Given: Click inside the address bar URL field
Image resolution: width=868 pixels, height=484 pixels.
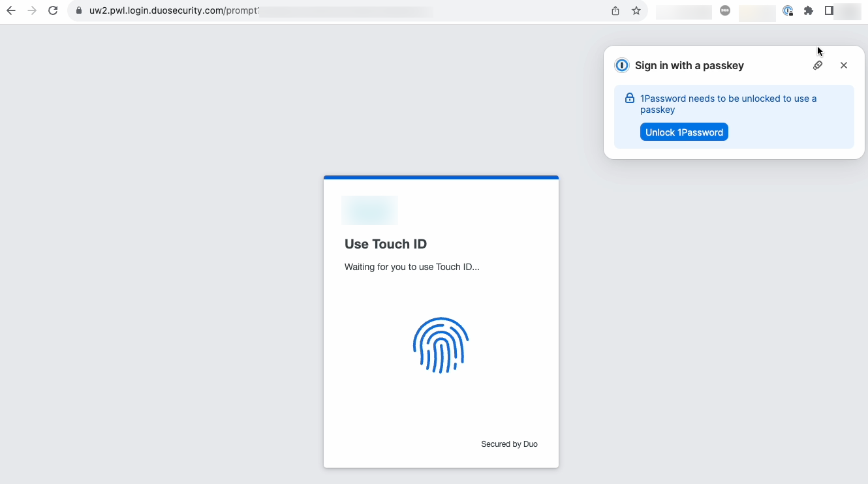Looking at the screenshot, I should click(196, 11).
